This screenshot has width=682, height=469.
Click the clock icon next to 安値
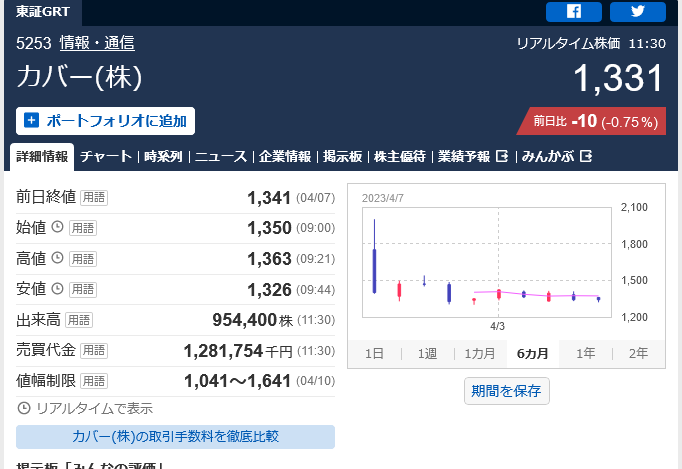[57, 288]
